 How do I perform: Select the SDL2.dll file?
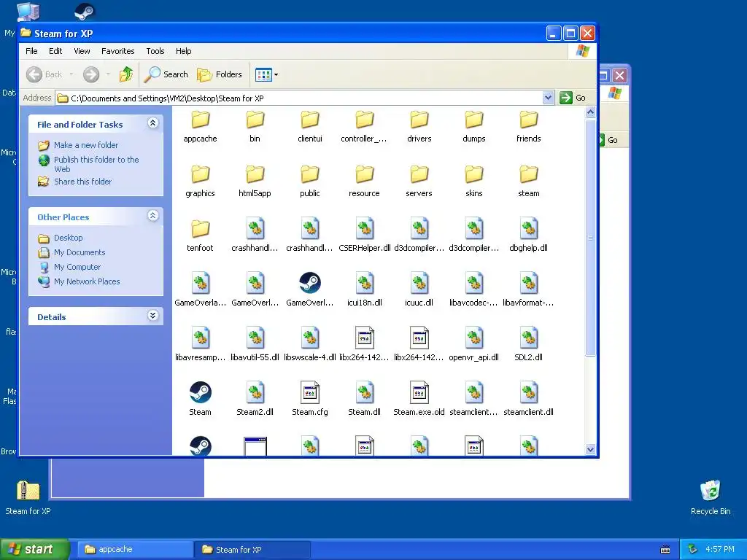point(529,345)
